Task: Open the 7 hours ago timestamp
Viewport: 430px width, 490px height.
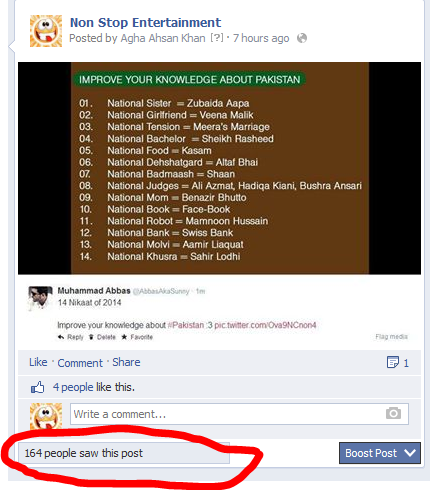Action: tap(261, 38)
